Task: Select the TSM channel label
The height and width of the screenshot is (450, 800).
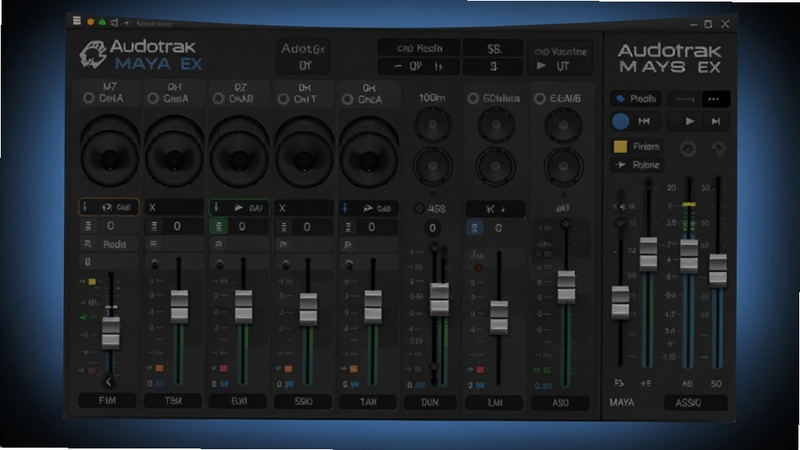Action: (173, 401)
